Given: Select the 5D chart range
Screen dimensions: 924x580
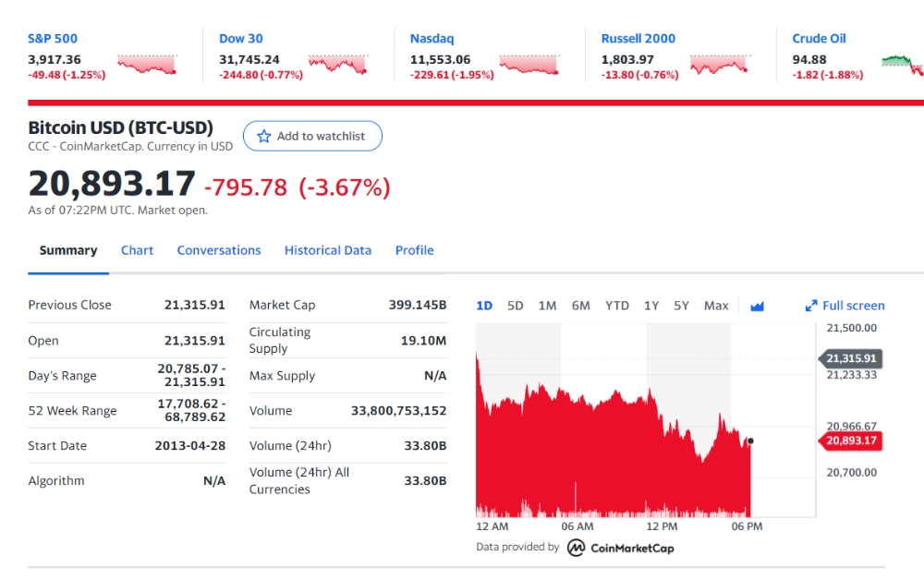Looking at the screenshot, I should tap(515, 306).
